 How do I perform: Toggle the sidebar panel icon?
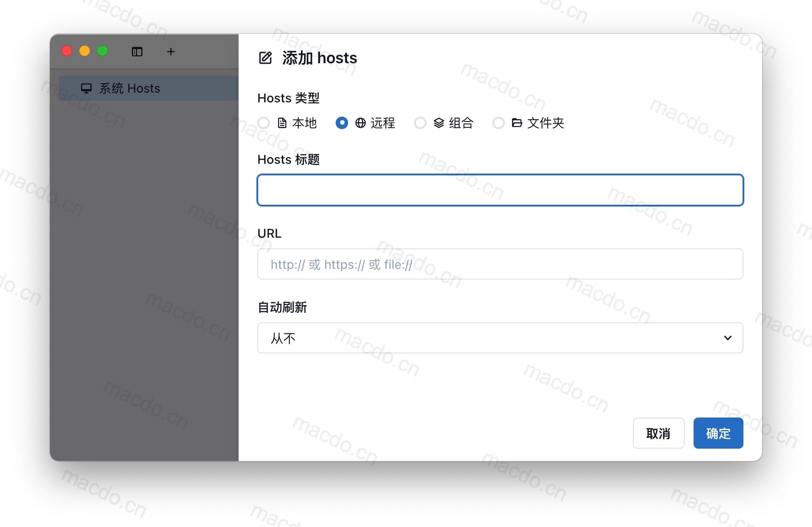(137, 52)
